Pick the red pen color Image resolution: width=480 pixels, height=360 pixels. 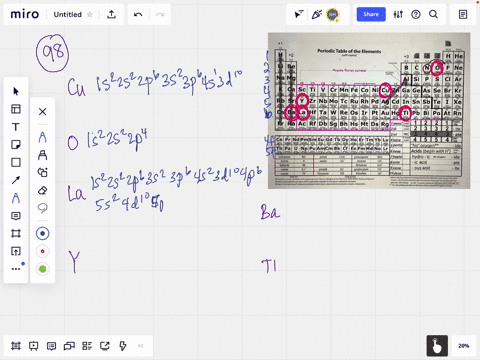pos(42,251)
